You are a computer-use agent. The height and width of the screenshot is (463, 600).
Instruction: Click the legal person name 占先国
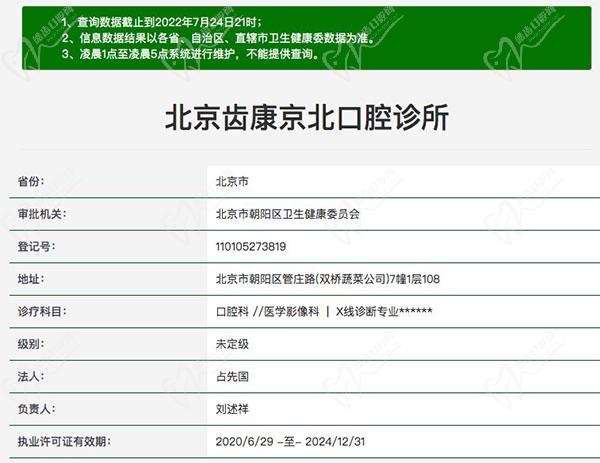232,377
